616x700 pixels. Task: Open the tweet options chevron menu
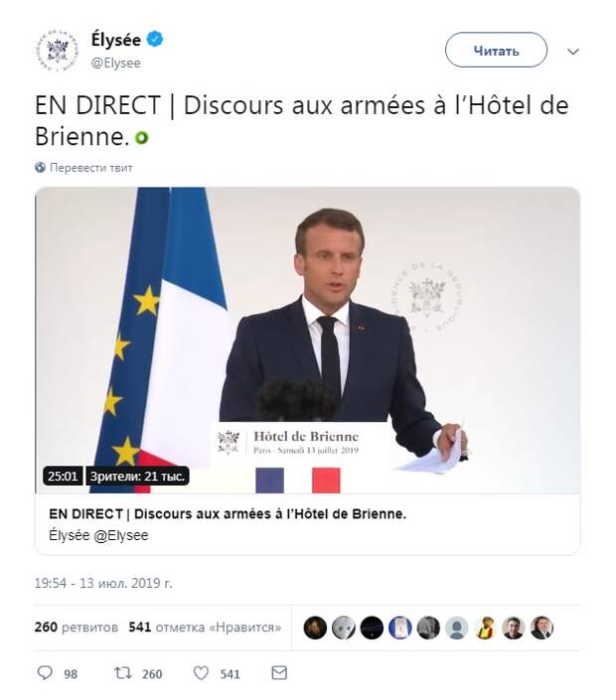point(573,52)
